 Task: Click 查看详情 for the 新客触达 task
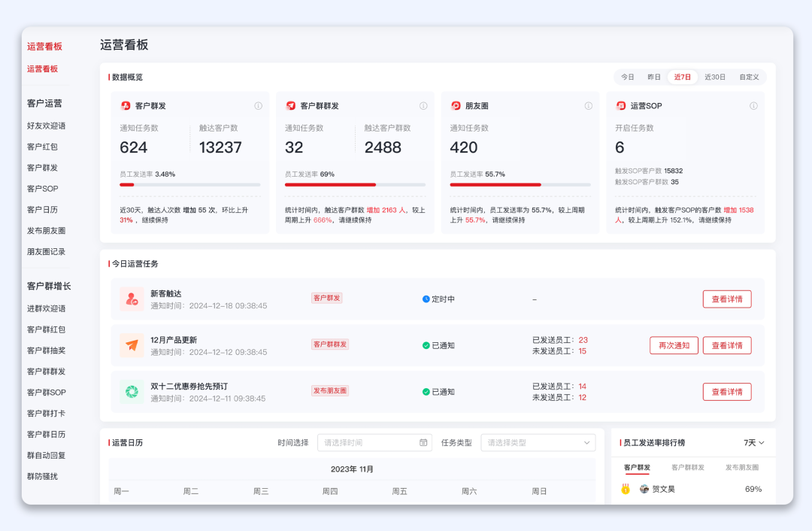coord(727,299)
